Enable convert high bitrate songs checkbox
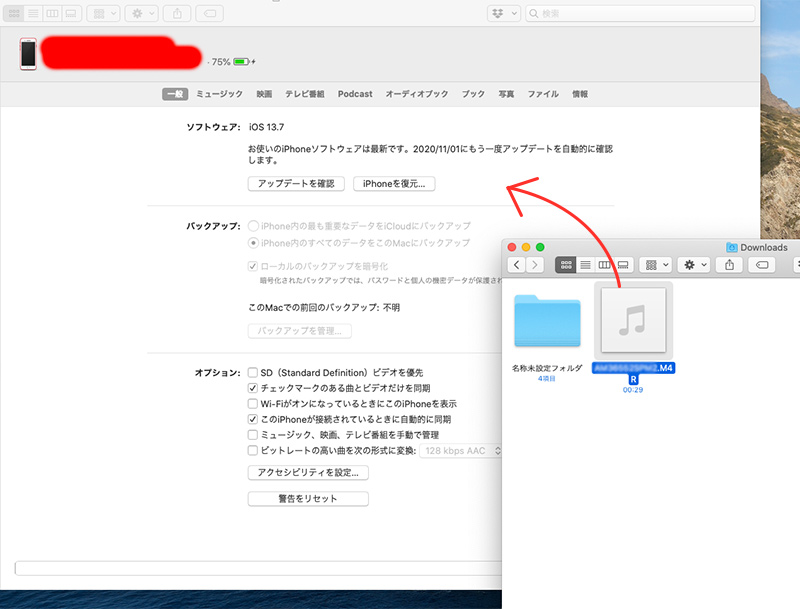800x609 pixels. click(253, 450)
